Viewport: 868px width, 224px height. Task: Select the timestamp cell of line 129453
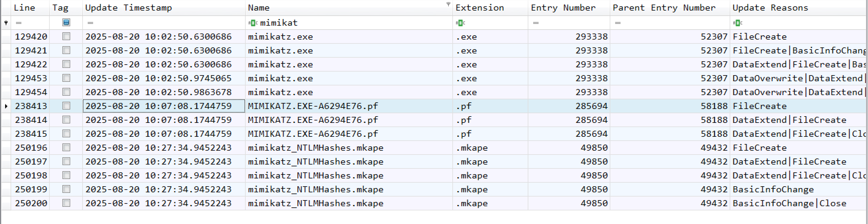tap(158, 78)
